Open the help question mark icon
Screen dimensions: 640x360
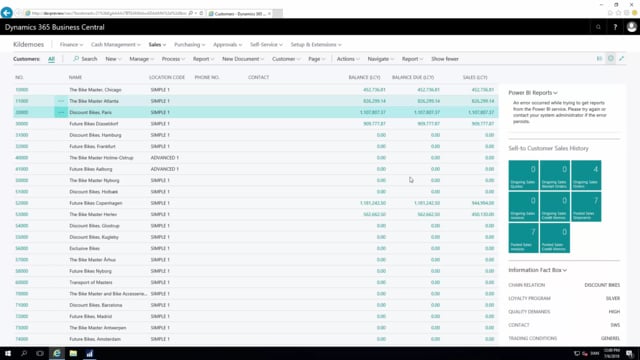(615, 27)
